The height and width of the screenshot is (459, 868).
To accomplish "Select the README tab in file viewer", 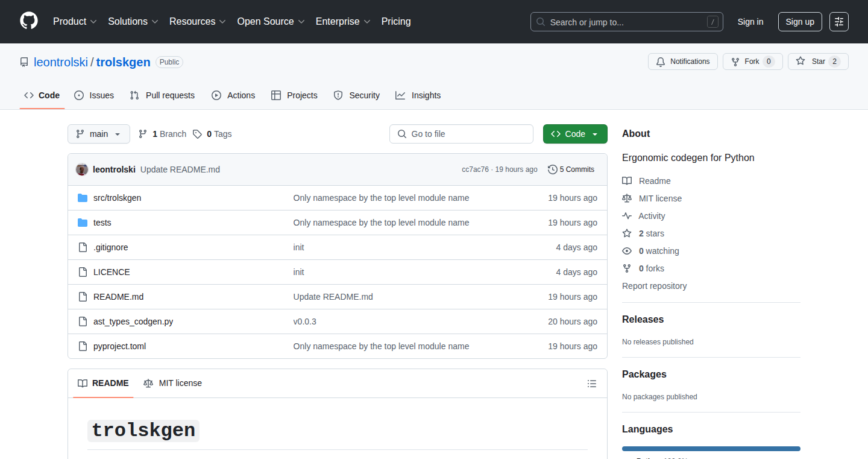I will pyautogui.click(x=103, y=383).
